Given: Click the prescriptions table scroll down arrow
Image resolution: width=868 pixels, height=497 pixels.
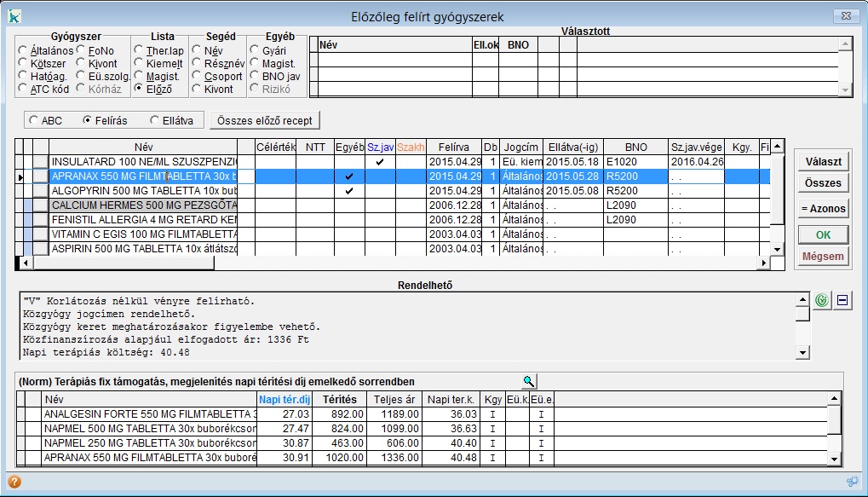Looking at the screenshot, I should tap(778, 249).
